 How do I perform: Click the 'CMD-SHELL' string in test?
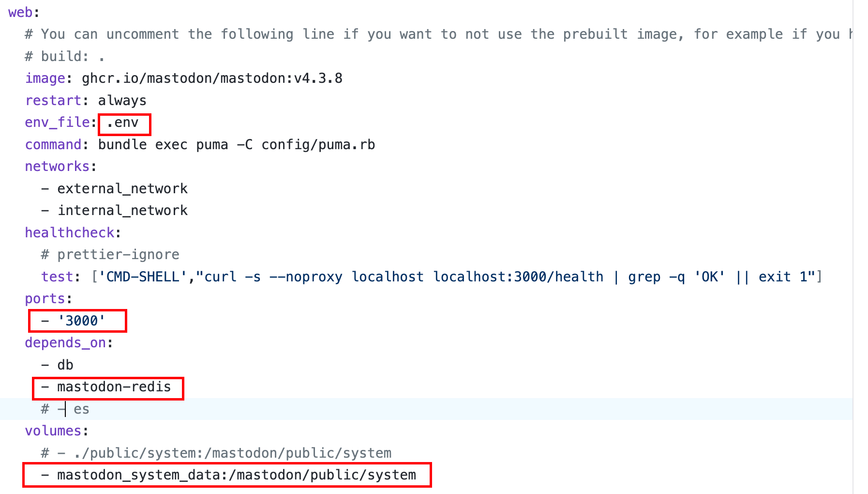click(x=146, y=277)
